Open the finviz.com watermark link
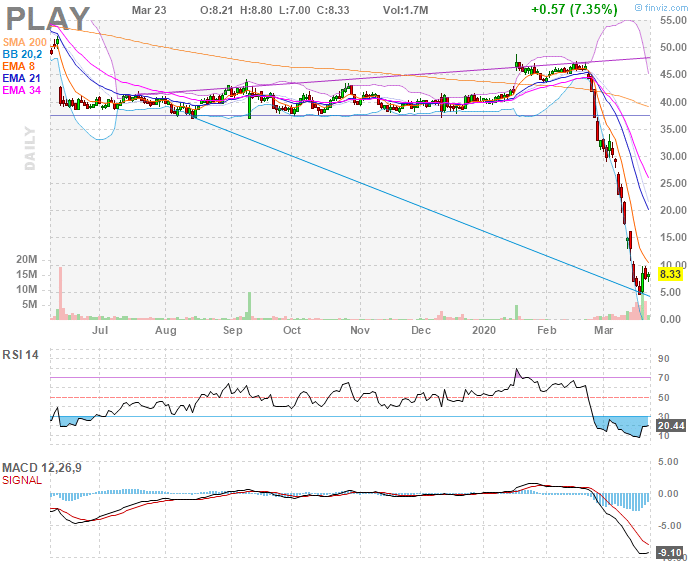The width and height of the screenshot is (700, 566). 661,8
